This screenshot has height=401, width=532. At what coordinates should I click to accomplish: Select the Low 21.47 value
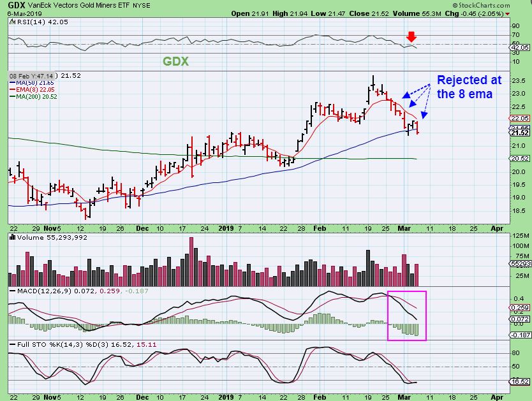(x=328, y=13)
